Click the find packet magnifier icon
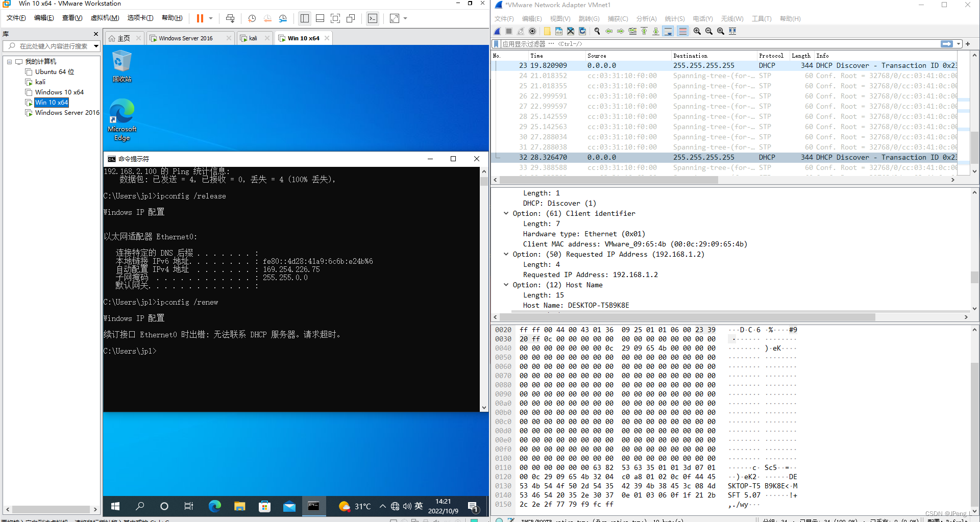 [597, 31]
